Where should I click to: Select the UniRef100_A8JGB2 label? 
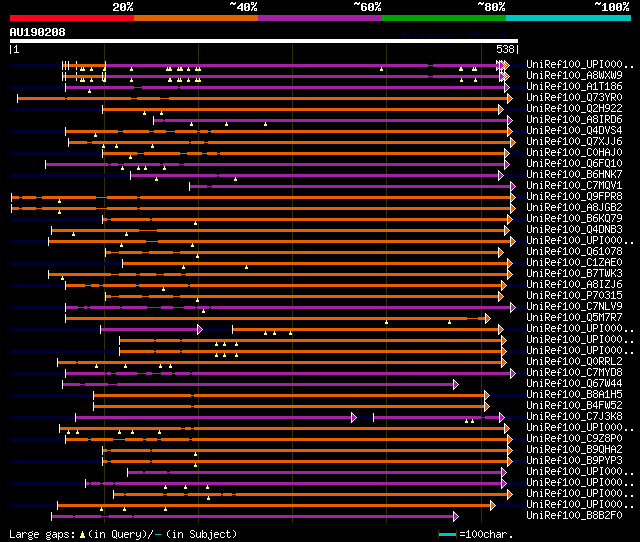click(x=574, y=207)
